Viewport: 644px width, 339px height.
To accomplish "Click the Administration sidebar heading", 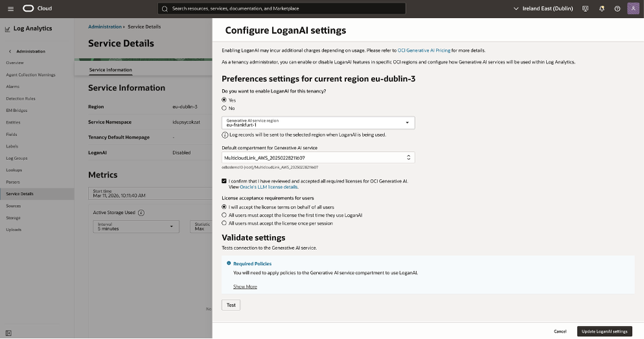I will pyautogui.click(x=31, y=52).
